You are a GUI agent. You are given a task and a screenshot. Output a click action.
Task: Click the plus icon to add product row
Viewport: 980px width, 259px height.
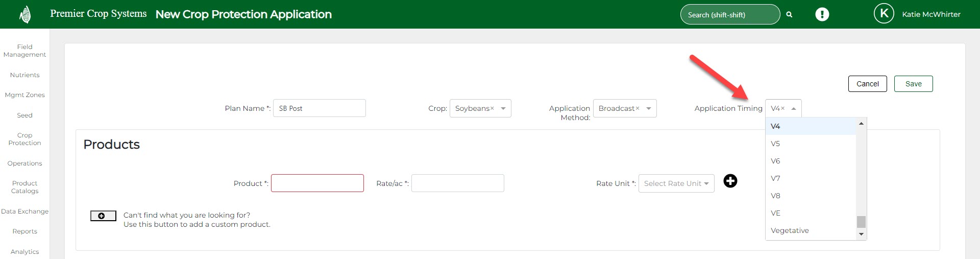(730, 181)
